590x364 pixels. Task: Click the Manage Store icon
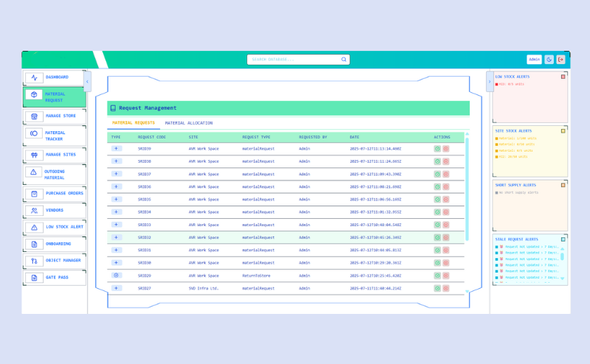point(34,116)
